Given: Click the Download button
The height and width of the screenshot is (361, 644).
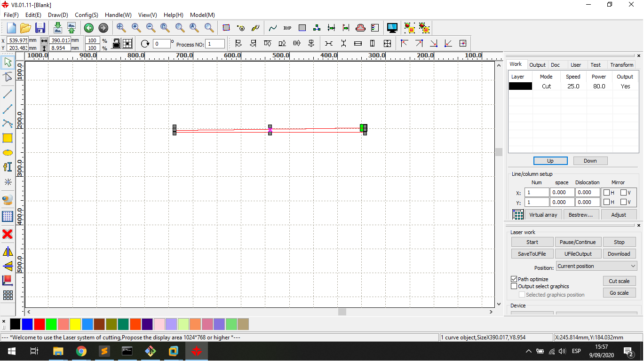Looking at the screenshot, I should coord(619,254).
